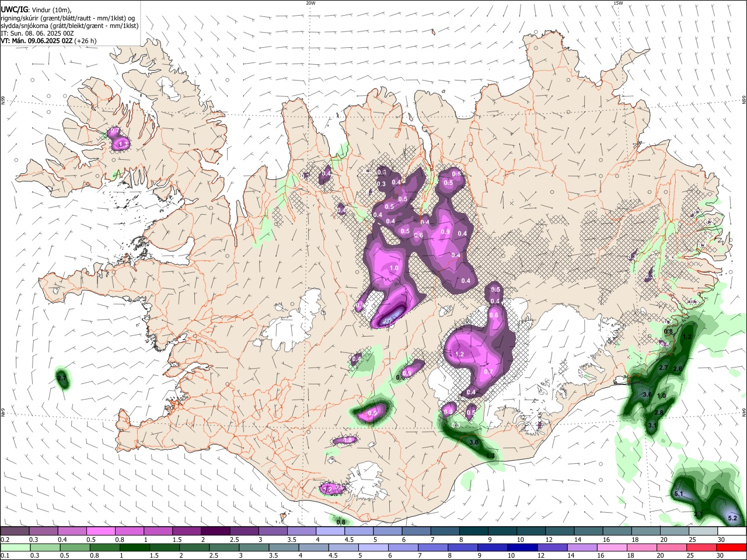Click the '2.6' rain value on map
Viewport: 747px width, 560px height.
pos(678,369)
